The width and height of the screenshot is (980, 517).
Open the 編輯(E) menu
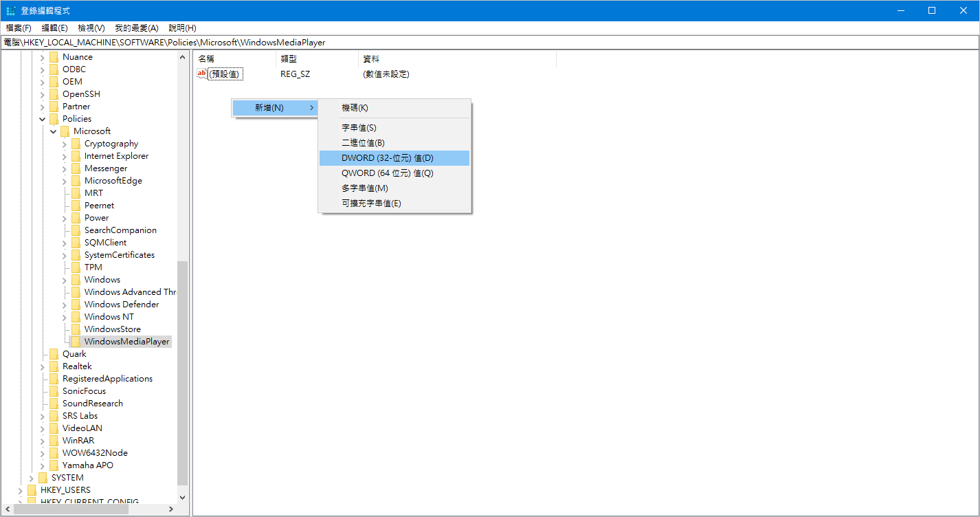(x=55, y=28)
